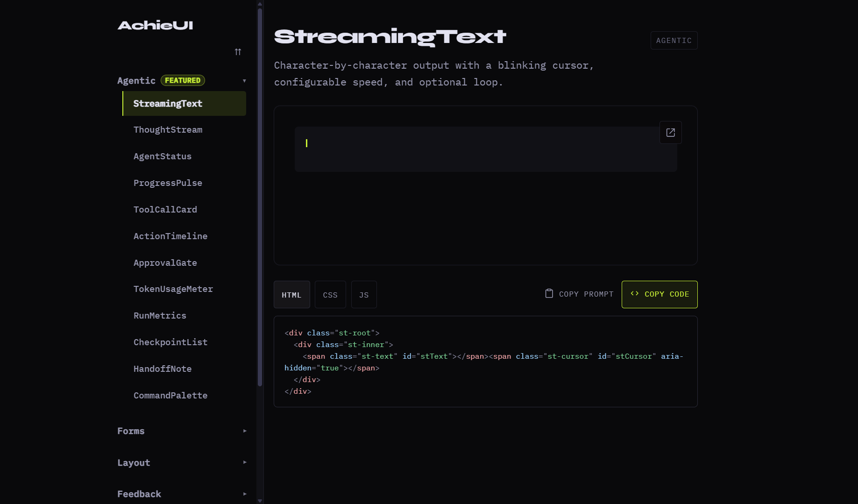The height and width of the screenshot is (504, 858).
Task: Click the clipboard icon beside Copy Prompt
Action: (549, 293)
